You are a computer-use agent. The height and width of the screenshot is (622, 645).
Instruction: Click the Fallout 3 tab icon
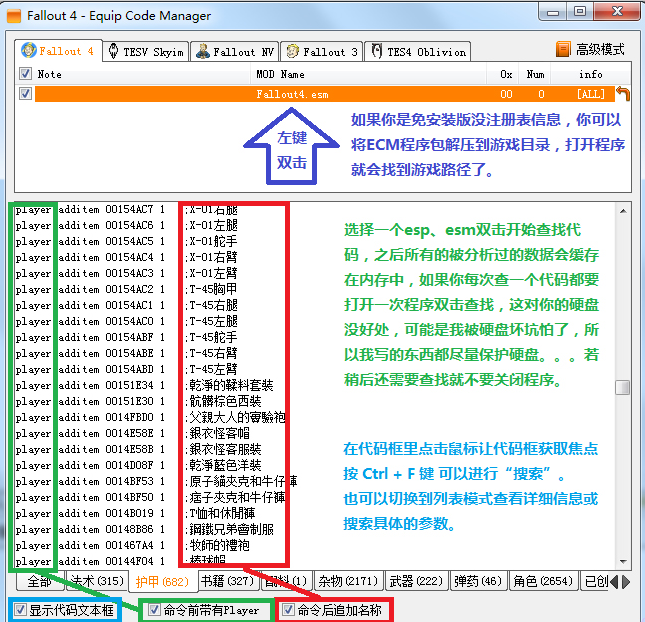pos(292,52)
